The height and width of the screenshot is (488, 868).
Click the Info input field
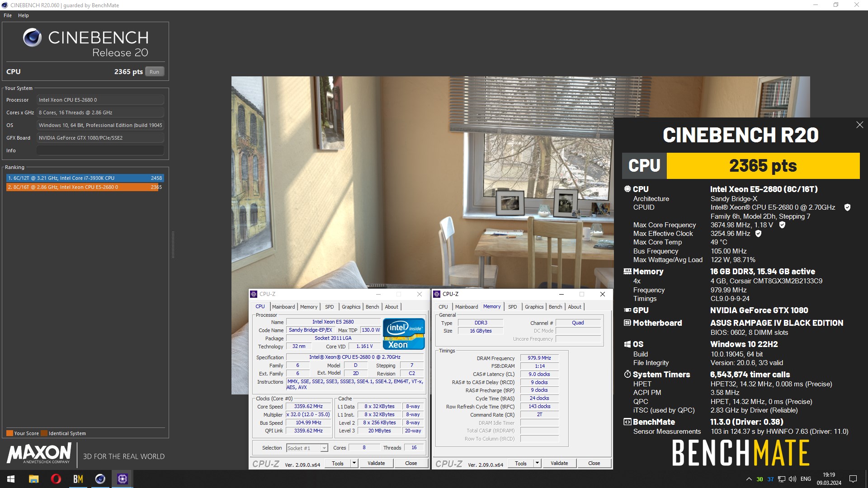point(100,150)
